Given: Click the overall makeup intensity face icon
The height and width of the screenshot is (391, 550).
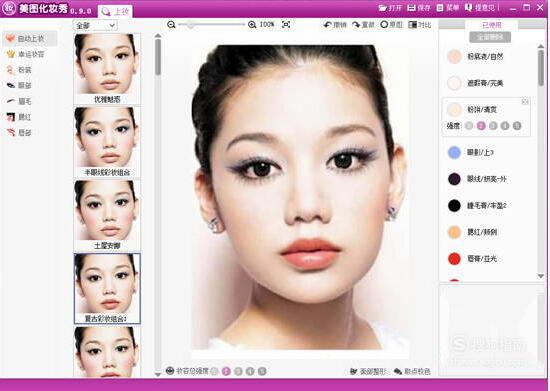Looking at the screenshot, I should click(170, 371).
